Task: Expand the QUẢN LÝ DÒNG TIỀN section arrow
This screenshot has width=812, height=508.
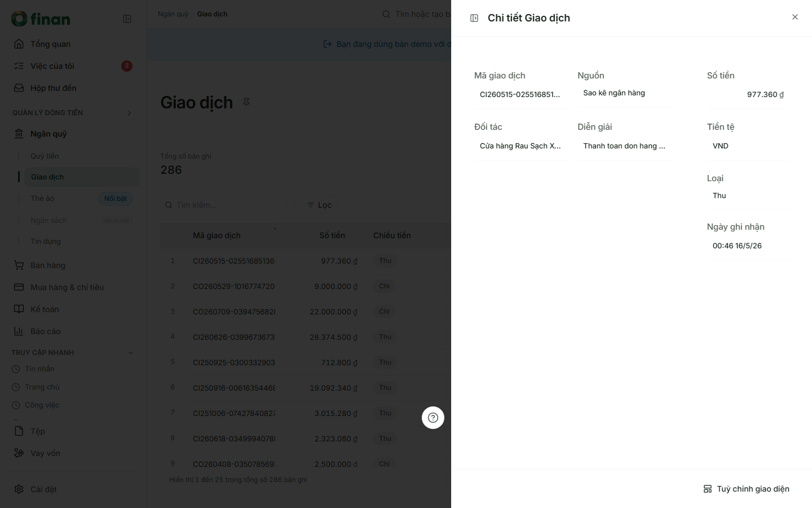Action: tap(129, 113)
